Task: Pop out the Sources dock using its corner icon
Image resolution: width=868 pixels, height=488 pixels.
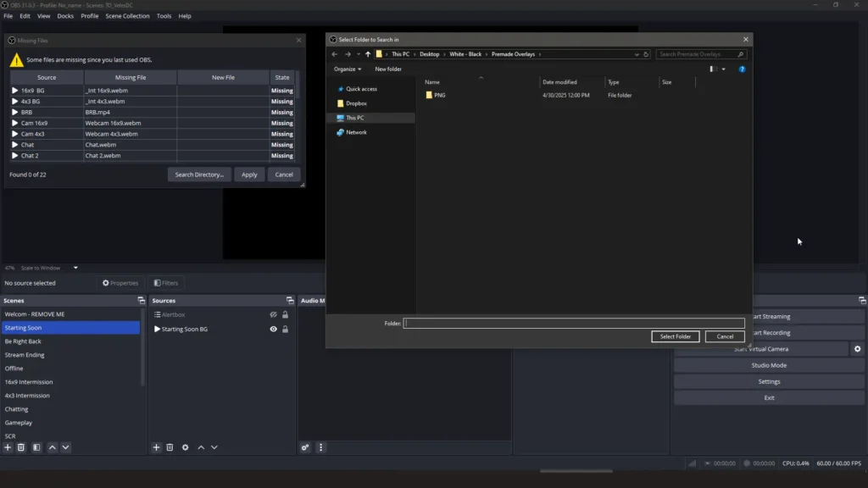Action: [289, 300]
